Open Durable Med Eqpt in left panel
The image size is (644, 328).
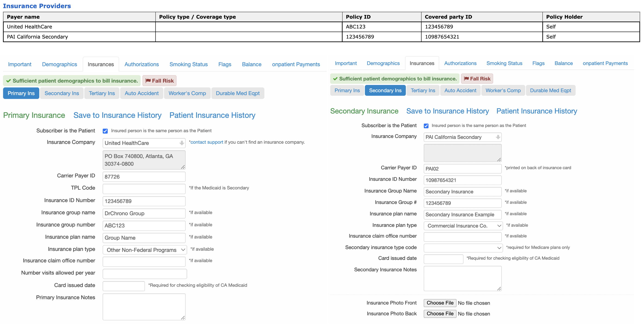tap(238, 93)
